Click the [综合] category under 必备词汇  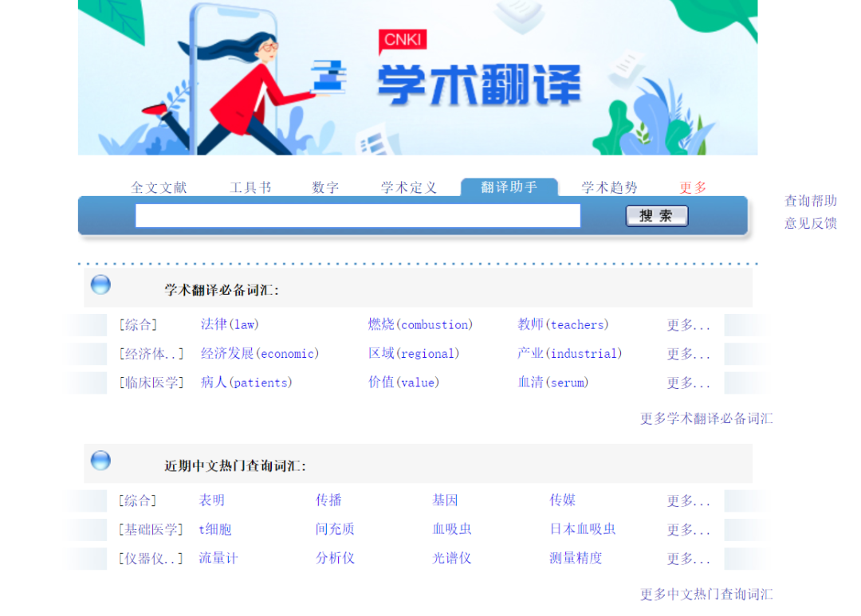pyautogui.click(x=139, y=325)
